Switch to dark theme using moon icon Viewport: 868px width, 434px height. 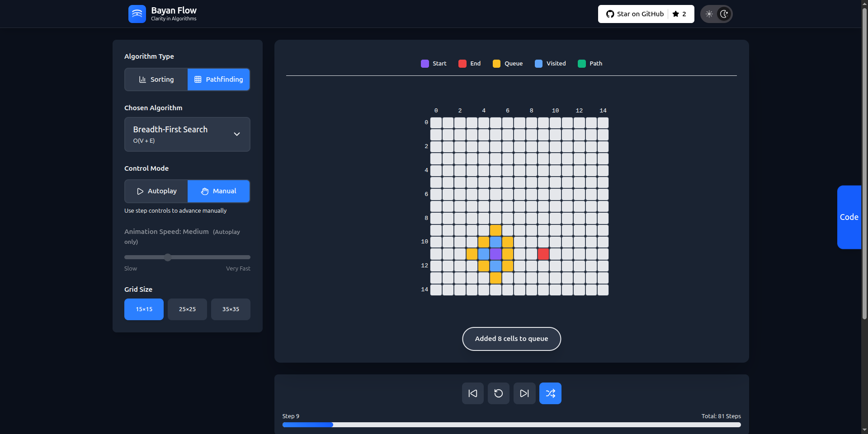pos(724,14)
